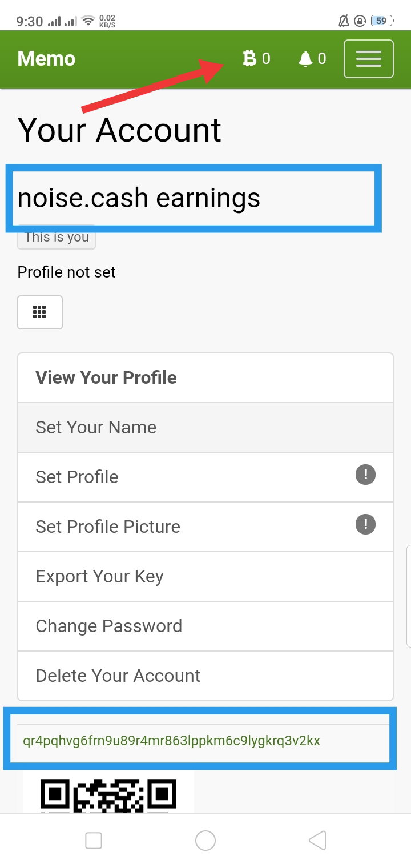Open the hamburger navigation menu
411x868 pixels.
click(x=369, y=59)
